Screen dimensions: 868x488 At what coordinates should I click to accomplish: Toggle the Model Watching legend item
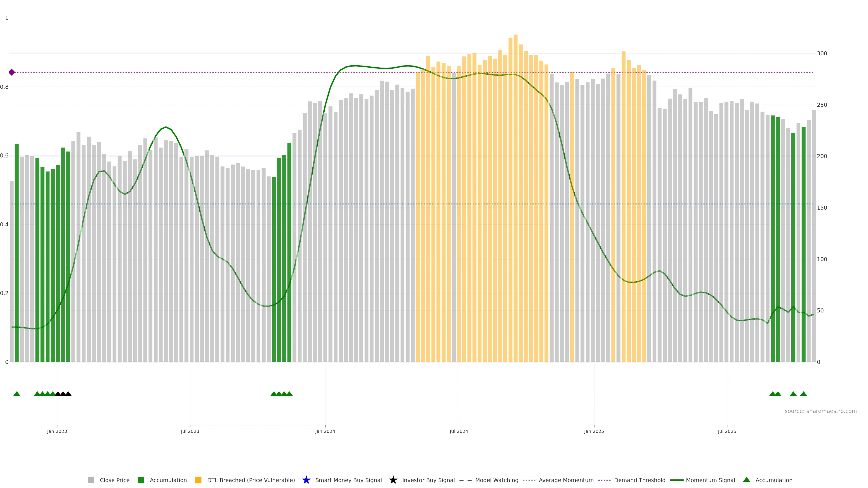click(496, 480)
